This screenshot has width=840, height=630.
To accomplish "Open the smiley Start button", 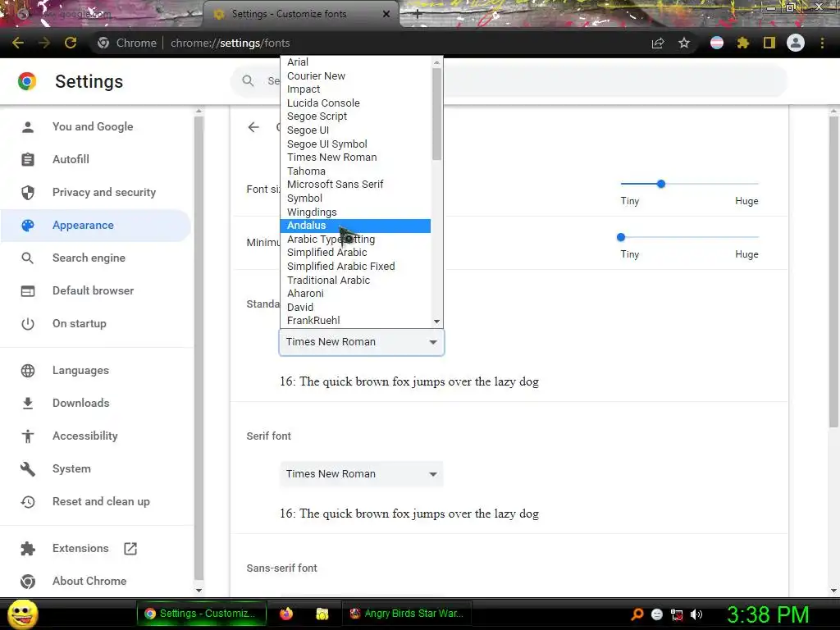I will (x=22, y=614).
